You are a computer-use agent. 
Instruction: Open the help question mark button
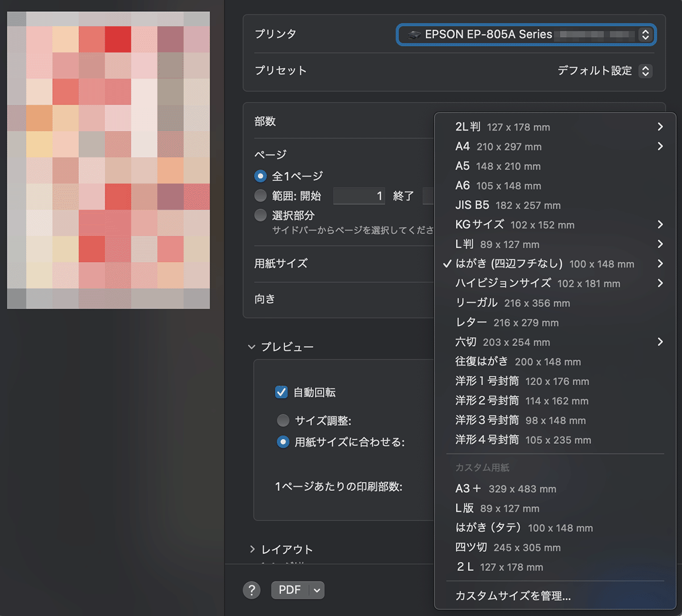[x=252, y=590]
